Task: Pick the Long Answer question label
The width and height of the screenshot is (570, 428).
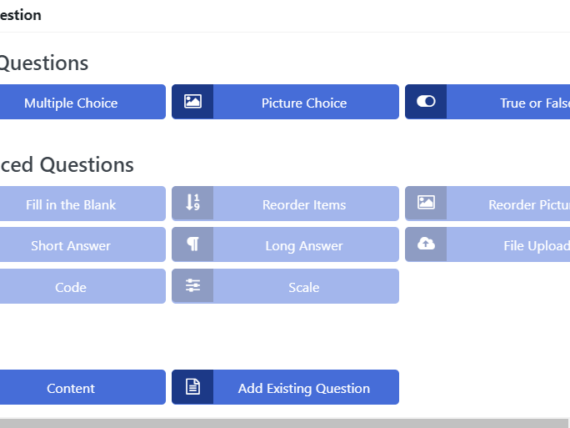Action: tap(304, 246)
